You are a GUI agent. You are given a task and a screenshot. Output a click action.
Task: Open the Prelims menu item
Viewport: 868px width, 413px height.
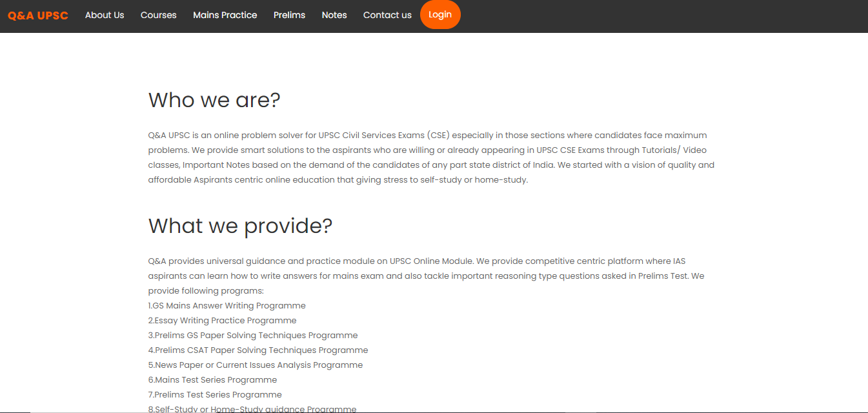tap(289, 15)
